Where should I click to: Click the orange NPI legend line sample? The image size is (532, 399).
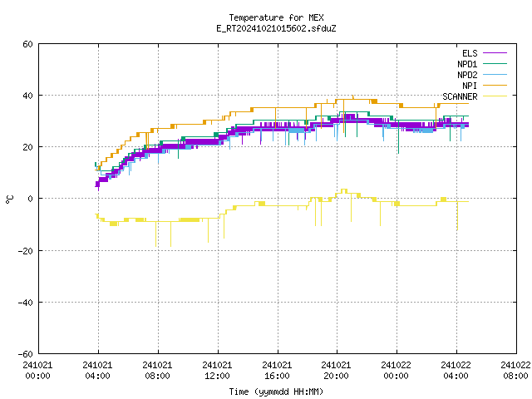(x=495, y=86)
